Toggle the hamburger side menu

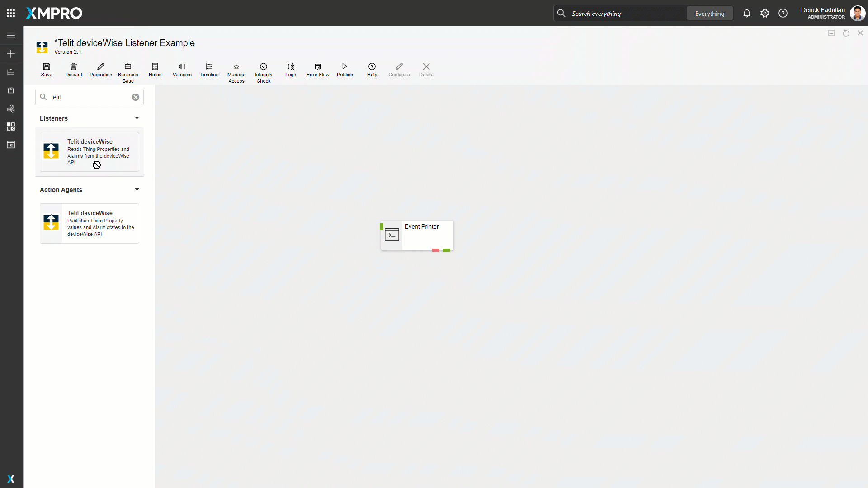[11, 35]
